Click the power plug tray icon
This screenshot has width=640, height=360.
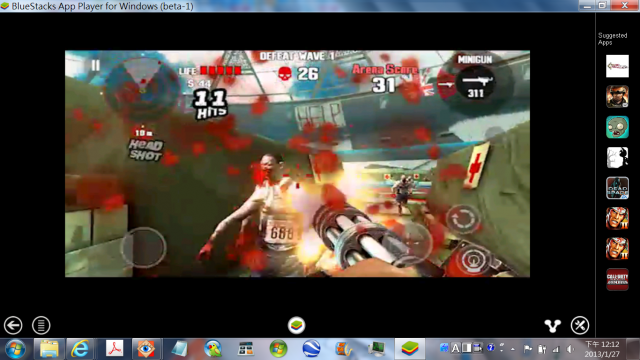(x=542, y=349)
